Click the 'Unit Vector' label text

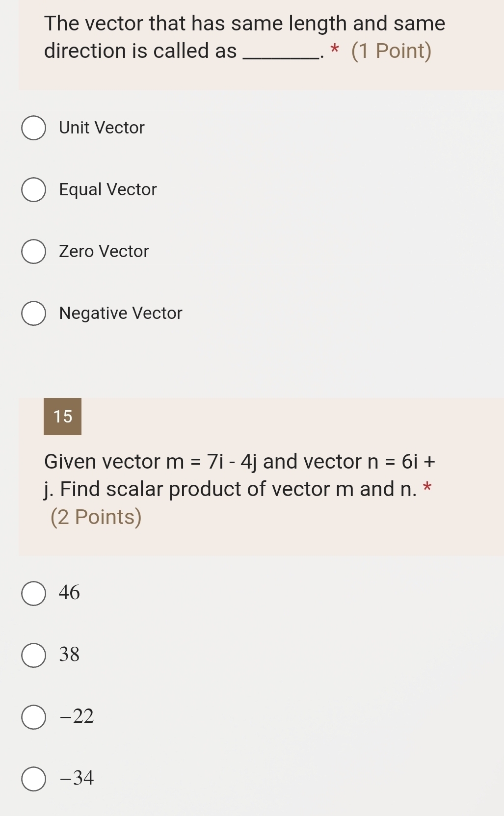[x=102, y=128]
